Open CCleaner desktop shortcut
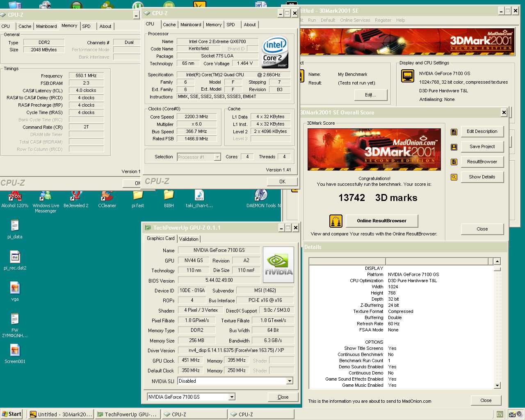This screenshot has width=525, height=420. point(107,199)
